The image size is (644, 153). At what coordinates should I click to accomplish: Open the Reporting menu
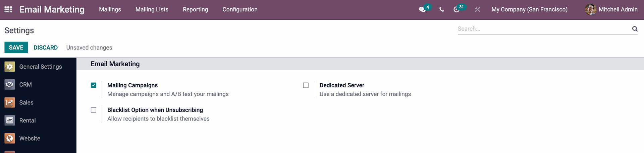196,9
